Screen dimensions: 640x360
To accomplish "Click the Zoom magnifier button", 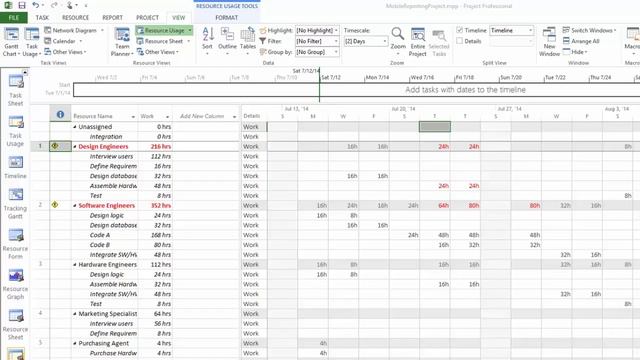I will tap(398, 41).
